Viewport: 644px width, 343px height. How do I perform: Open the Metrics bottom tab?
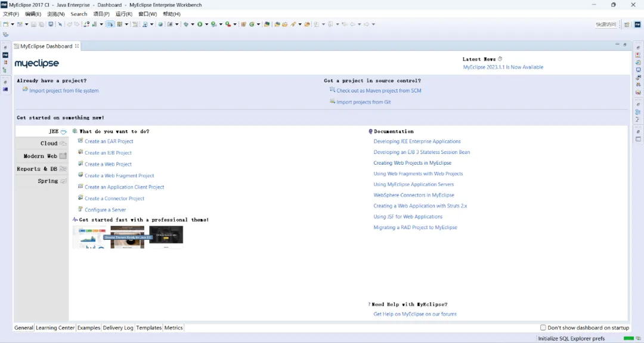click(x=174, y=327)
